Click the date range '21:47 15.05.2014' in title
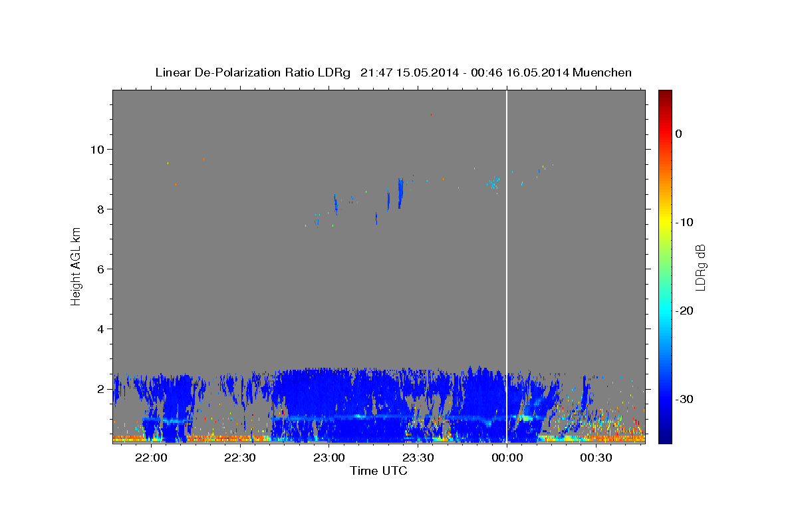This screenshot has width=798, height=532. (x=410, y=72)
